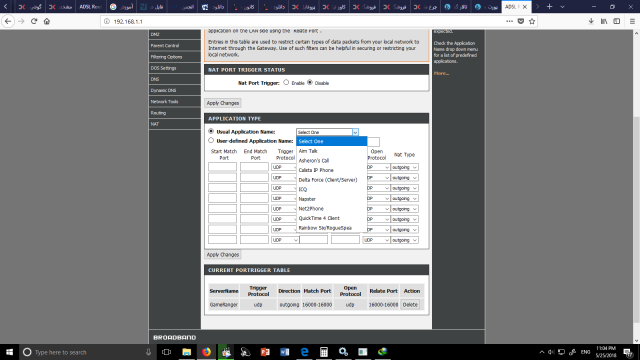This screenshot has width=640, height=360.
Task: Open the notification center icon
Action: click(628, 352)
